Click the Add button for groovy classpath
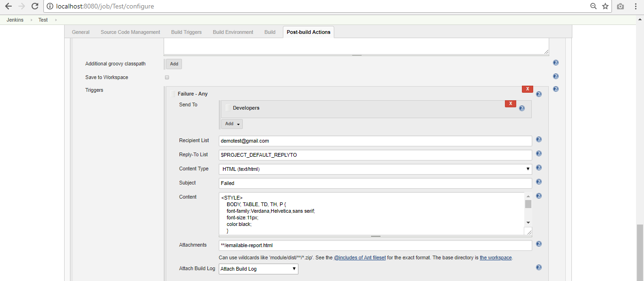644x281 pixels. click(173, 64)
